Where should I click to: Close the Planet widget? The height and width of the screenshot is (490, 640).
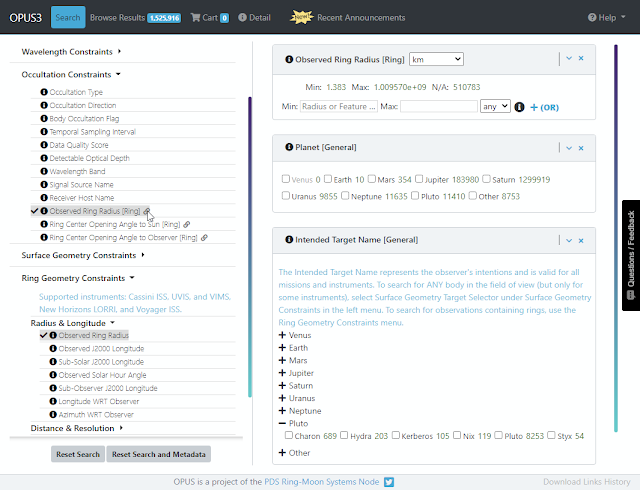coord(581,148)
